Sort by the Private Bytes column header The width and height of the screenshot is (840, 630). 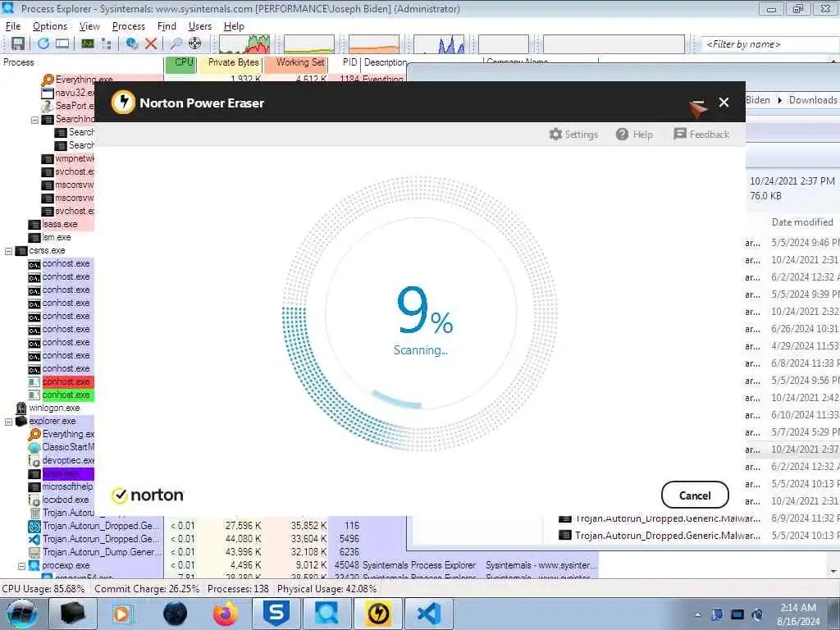[230, 62]
